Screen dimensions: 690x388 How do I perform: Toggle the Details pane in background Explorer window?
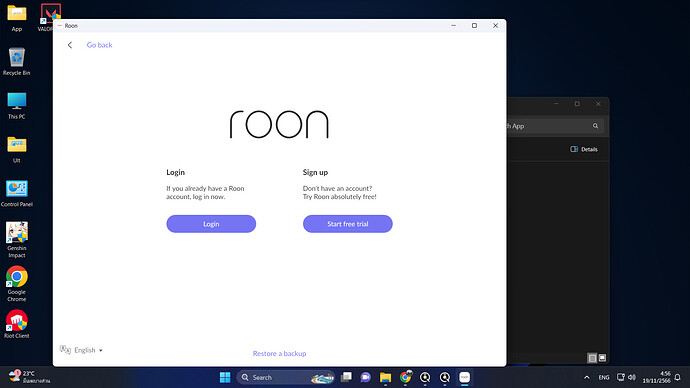pos(584,149)
